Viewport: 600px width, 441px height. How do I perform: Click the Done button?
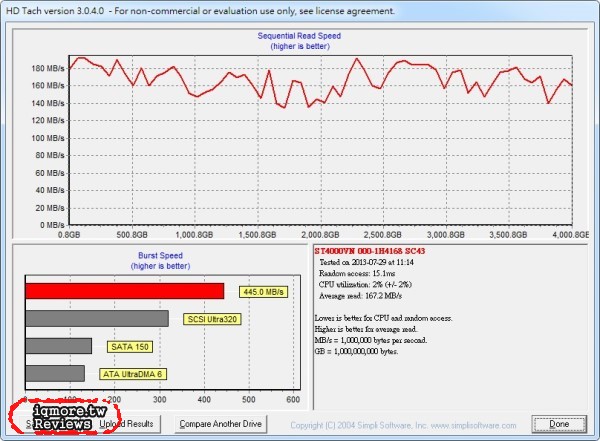(559, 424)
